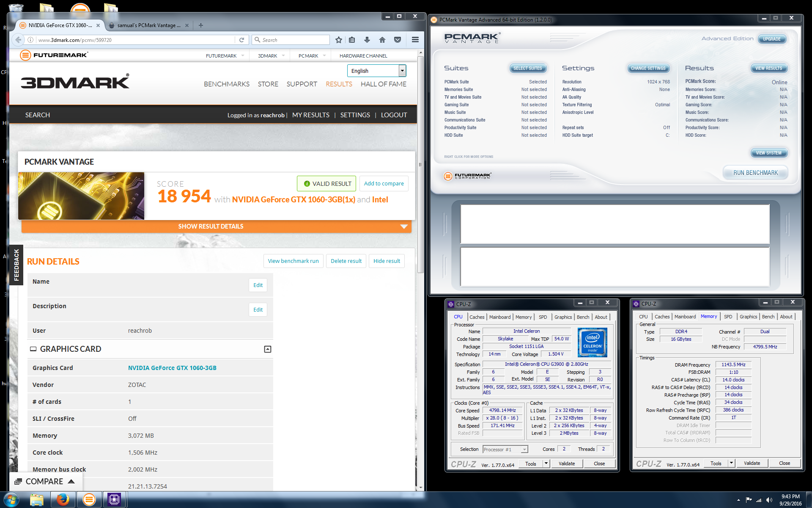The height and width of the screenshot is (508, 812).
Task: Go back in Firefox browser
Action: 18,40
